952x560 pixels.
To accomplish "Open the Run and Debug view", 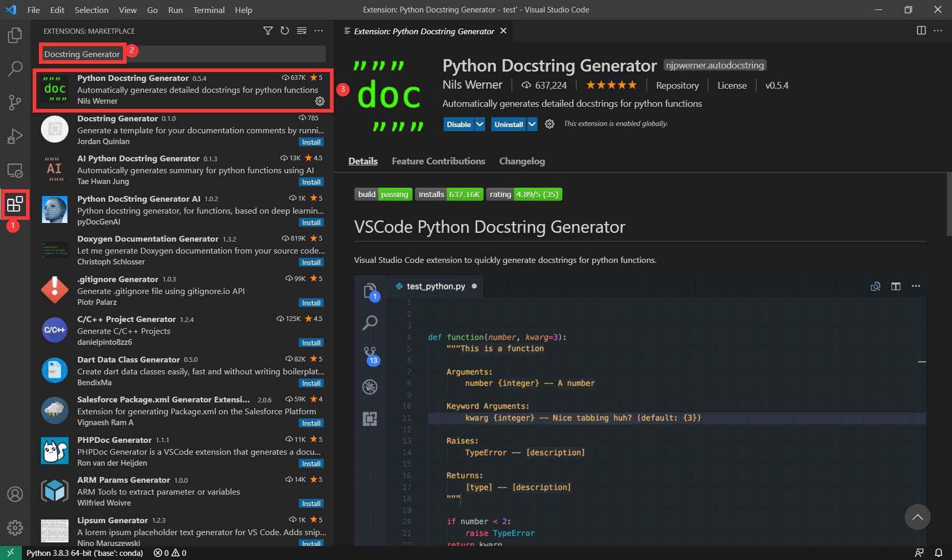I will (x=15, y=136).
